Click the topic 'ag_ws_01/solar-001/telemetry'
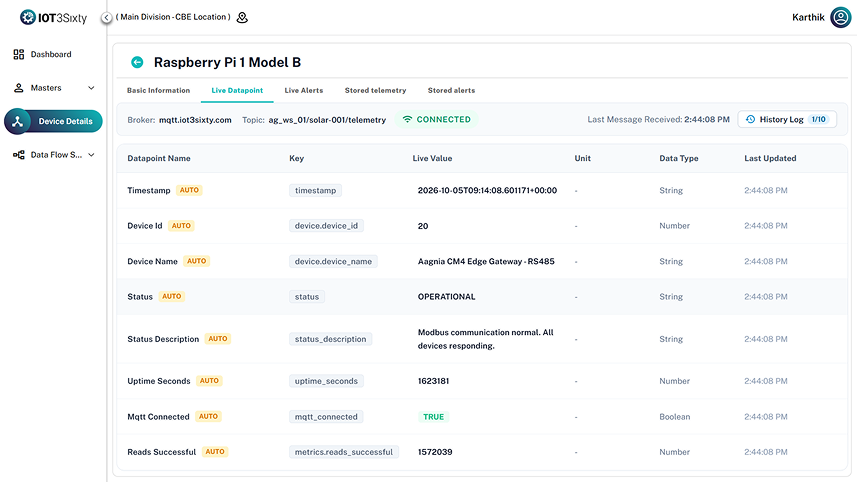The image size is (857, 482). point(327,120)
